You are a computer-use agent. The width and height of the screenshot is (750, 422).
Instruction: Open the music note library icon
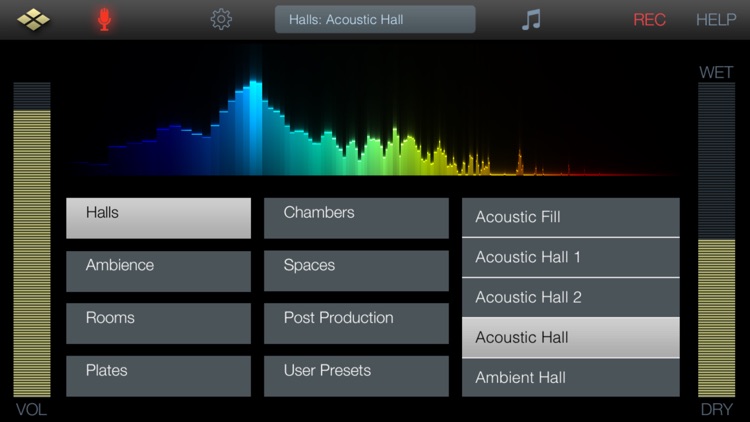point(531,20)
